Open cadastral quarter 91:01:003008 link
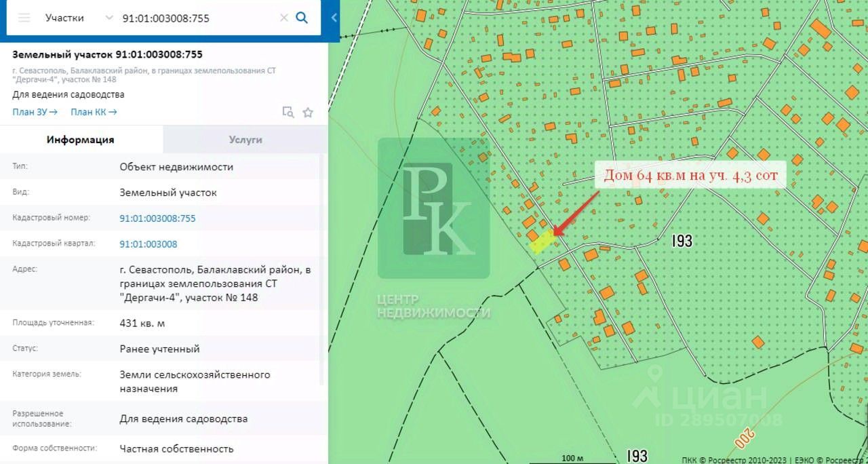Image resolution: width=868 pixels, height=464 pixels. pos(148,244)
